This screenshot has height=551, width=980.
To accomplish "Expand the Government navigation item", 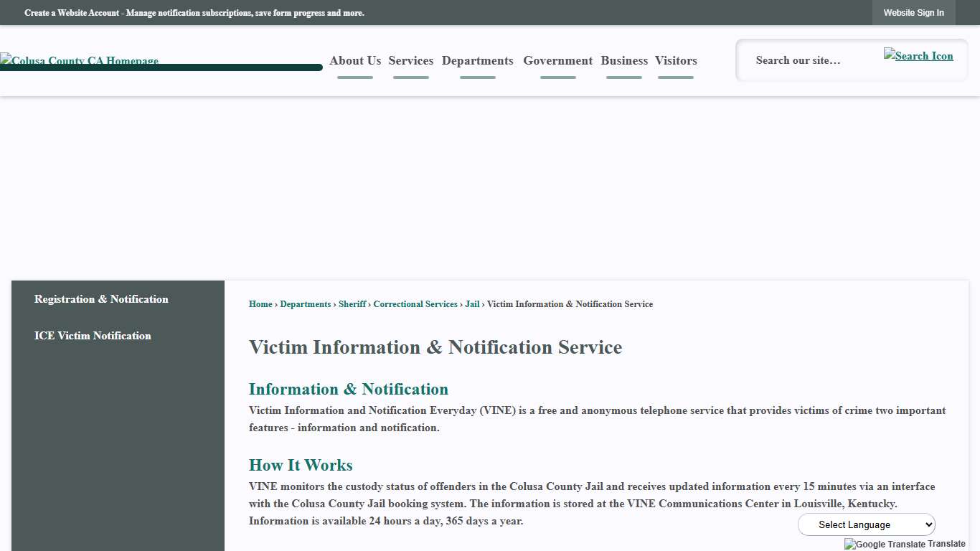I will 557,60.
